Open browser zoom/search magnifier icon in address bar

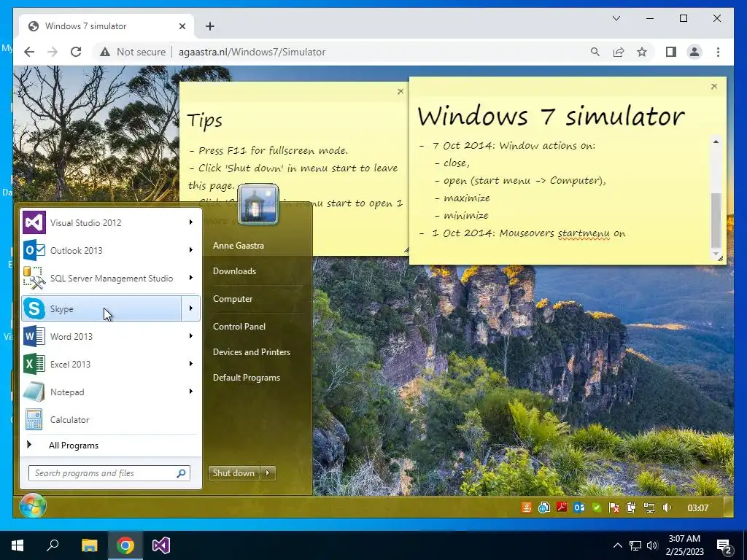click(595, 52)
